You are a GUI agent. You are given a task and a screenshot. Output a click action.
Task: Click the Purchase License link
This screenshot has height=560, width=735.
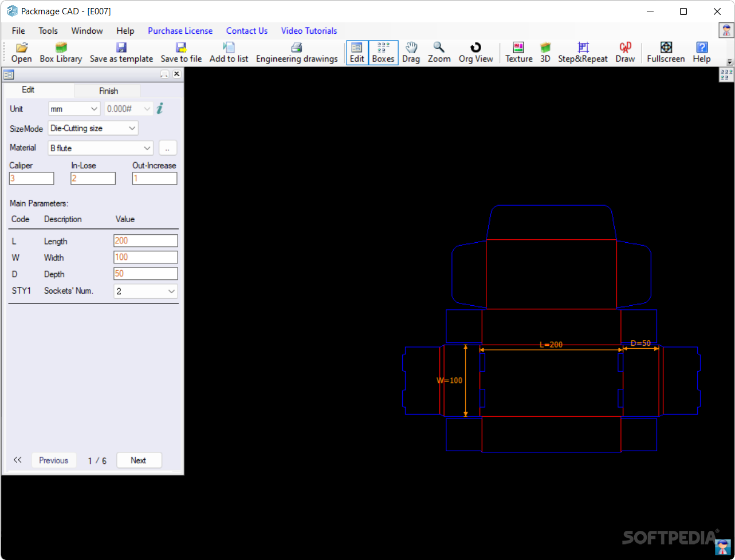(180, 31)
